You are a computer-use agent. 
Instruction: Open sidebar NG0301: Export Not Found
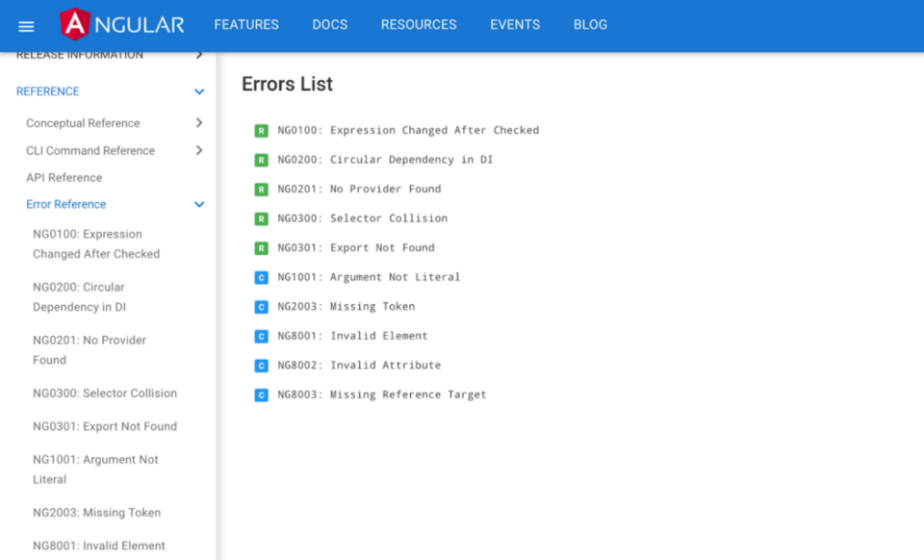(x=105, y=426)
